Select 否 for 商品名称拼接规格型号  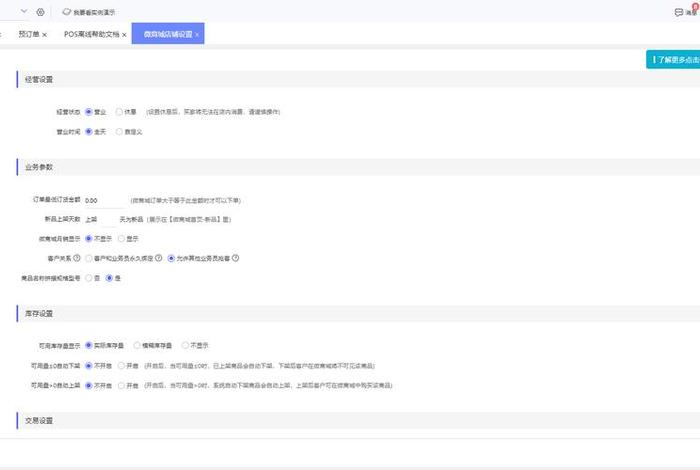(x=89, y=276)
